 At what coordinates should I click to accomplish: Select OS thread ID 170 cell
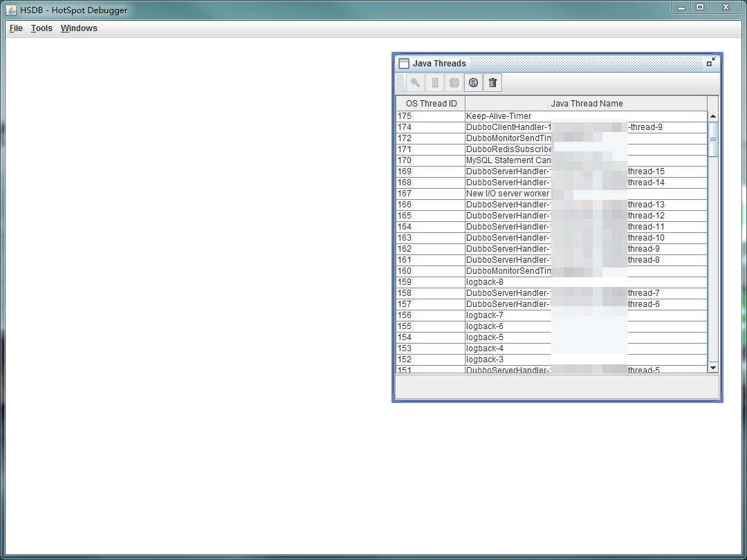(x=431, y=160)
